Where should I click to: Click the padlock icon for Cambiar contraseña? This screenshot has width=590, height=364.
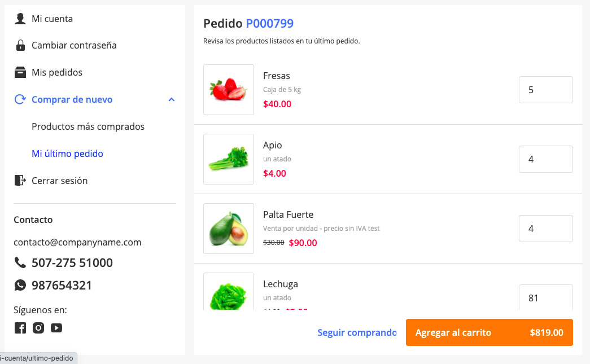click(x=20, y=45)
